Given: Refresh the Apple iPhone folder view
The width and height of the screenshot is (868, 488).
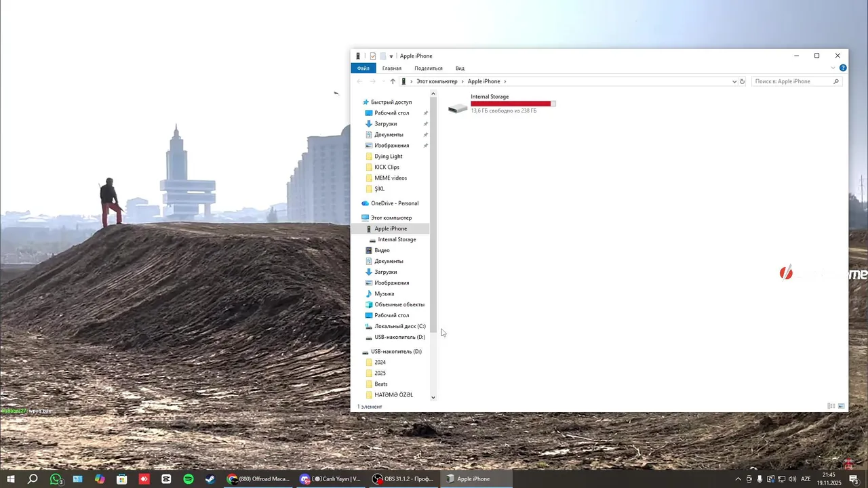Looking at the screenshot, I should pyautogui.click(x=743, y=81).
